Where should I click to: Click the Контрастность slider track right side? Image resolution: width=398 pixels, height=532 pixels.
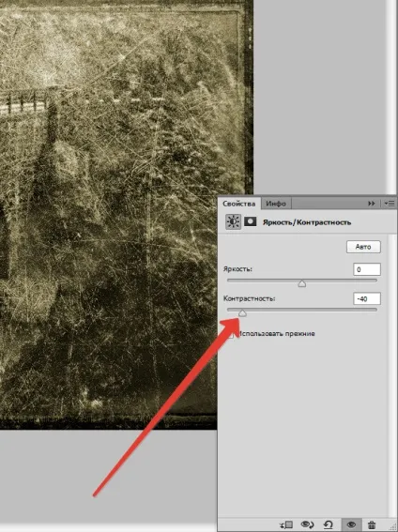coord(339,310)
